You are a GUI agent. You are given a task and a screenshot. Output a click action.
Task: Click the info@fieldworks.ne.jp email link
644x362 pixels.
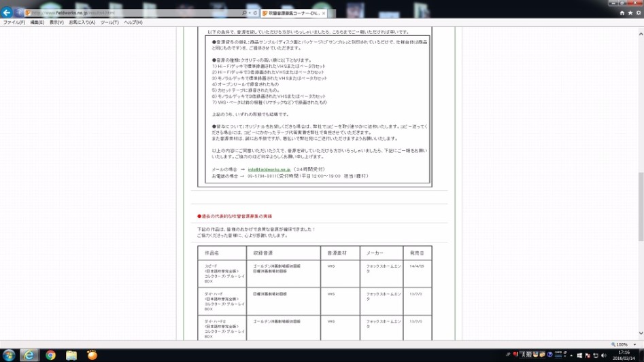pyautogui.click(x=269, y=168)
